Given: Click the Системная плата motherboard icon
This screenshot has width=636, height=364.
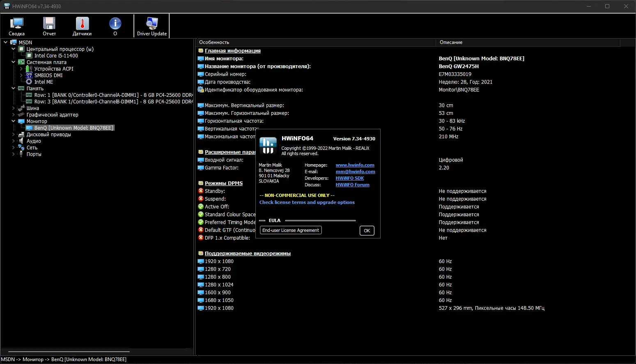Looking at the screenshot, I should (x=21, y=62).
